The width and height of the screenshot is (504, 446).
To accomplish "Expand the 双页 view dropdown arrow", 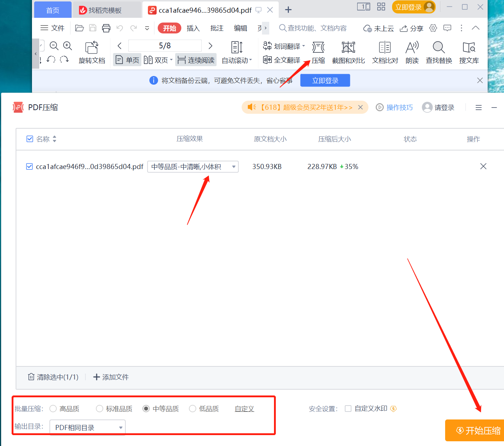I will pos(171,60).
